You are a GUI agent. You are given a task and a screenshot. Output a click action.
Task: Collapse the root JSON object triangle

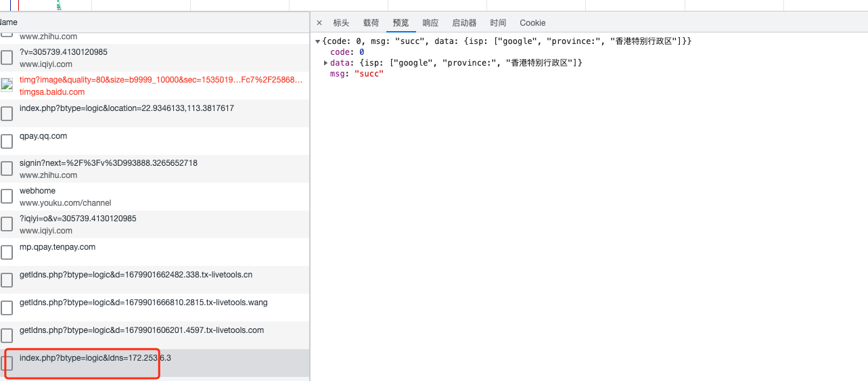[318, 42]
